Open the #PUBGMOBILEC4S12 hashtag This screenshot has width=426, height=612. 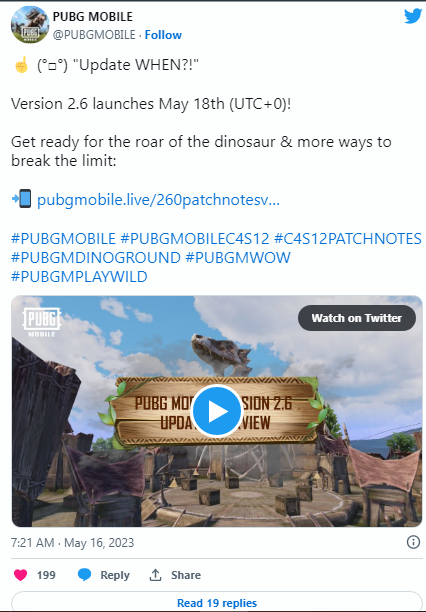click(x=195, y=238)
